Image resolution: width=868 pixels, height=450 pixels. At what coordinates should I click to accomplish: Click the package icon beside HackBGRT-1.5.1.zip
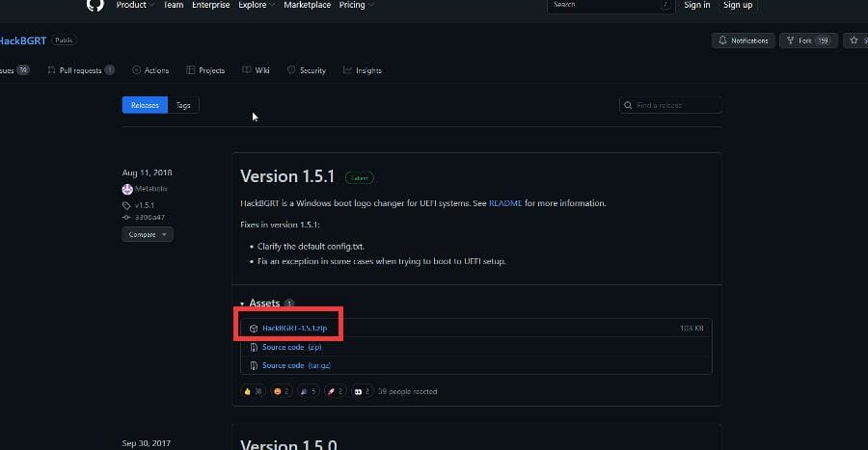click(x=254, y=329)
